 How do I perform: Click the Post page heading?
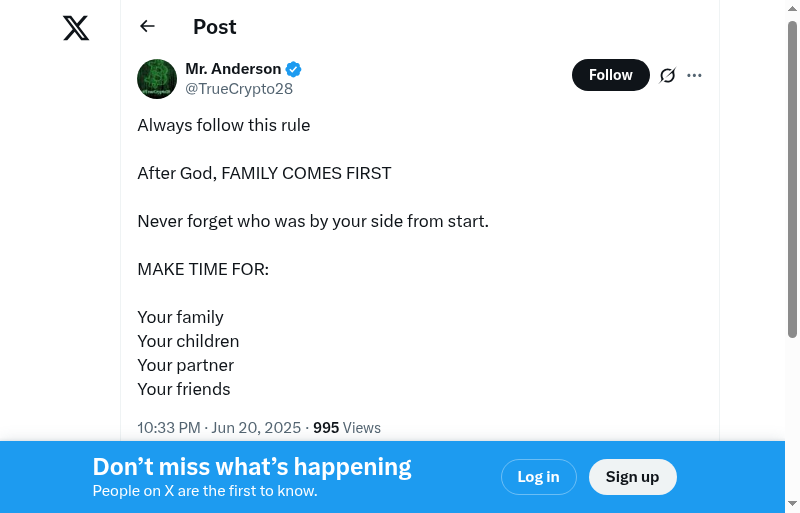[215, 27]
